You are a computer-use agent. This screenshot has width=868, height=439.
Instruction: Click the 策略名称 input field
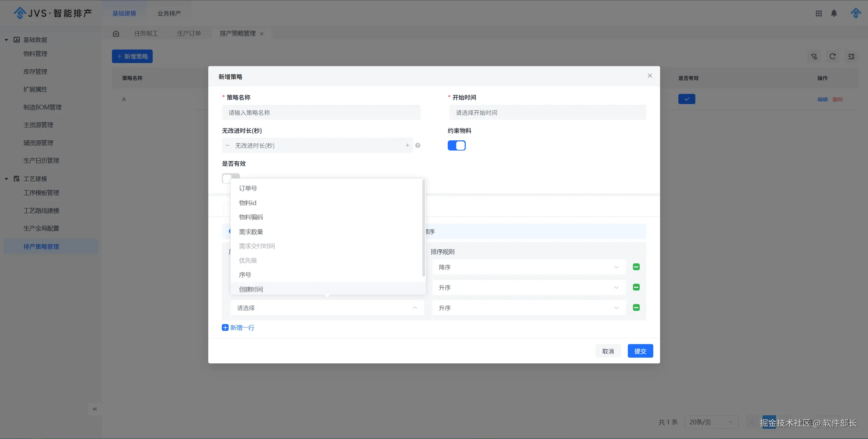[x=321, y=113]
